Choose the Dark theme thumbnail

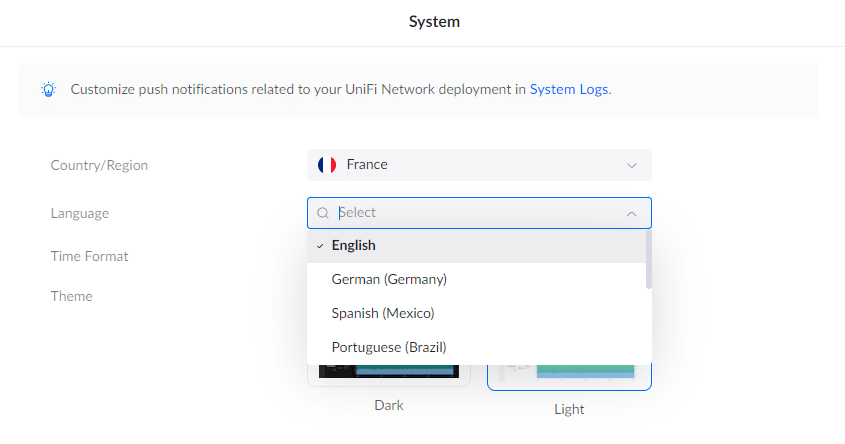point(389,371)
